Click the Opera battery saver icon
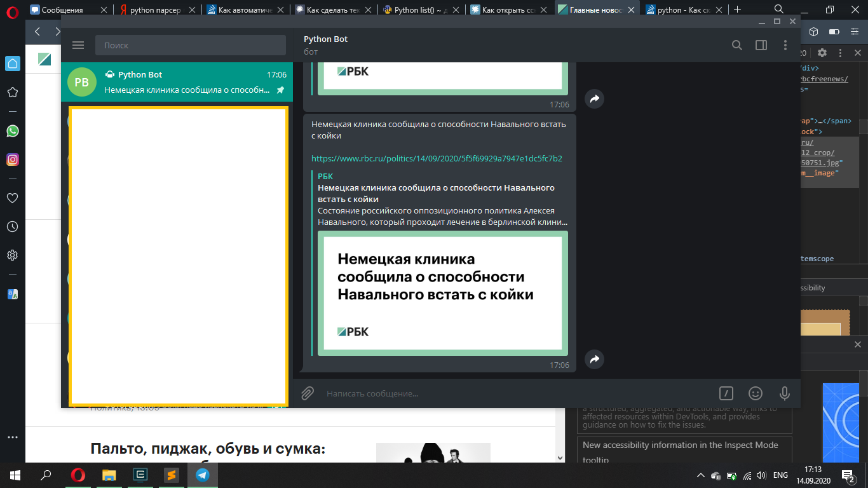Screen dimensions: 868x488 [x=834, y=32]
